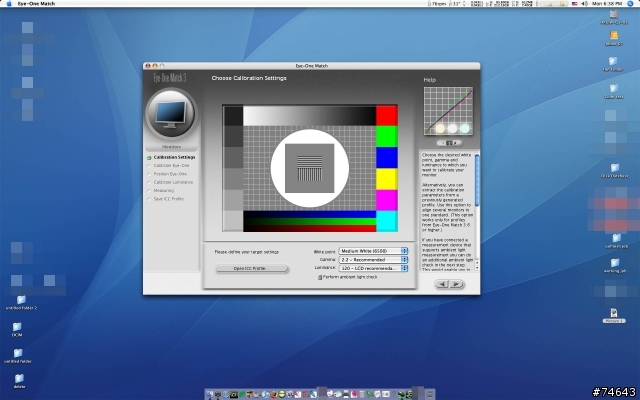Click the monitor calibration mode icon
This screenshot has width=640, height=400.
tap(171, 114)
